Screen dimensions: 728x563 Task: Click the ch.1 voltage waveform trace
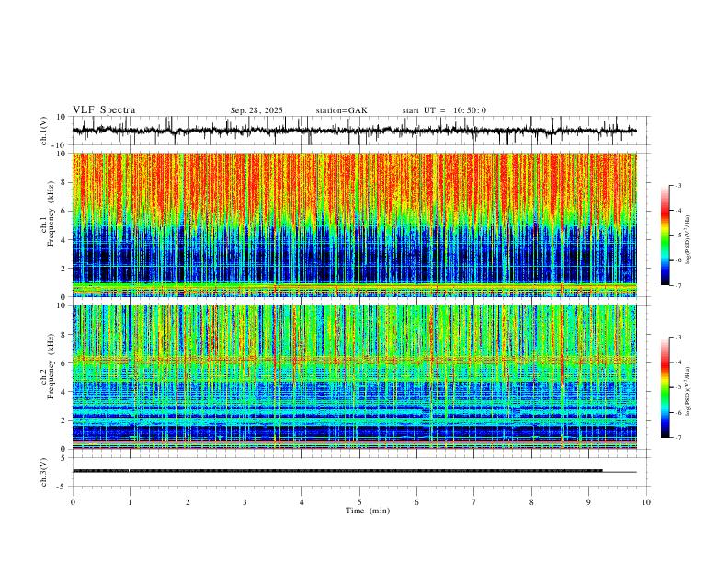pyautogui.click(x=354, y=131)
